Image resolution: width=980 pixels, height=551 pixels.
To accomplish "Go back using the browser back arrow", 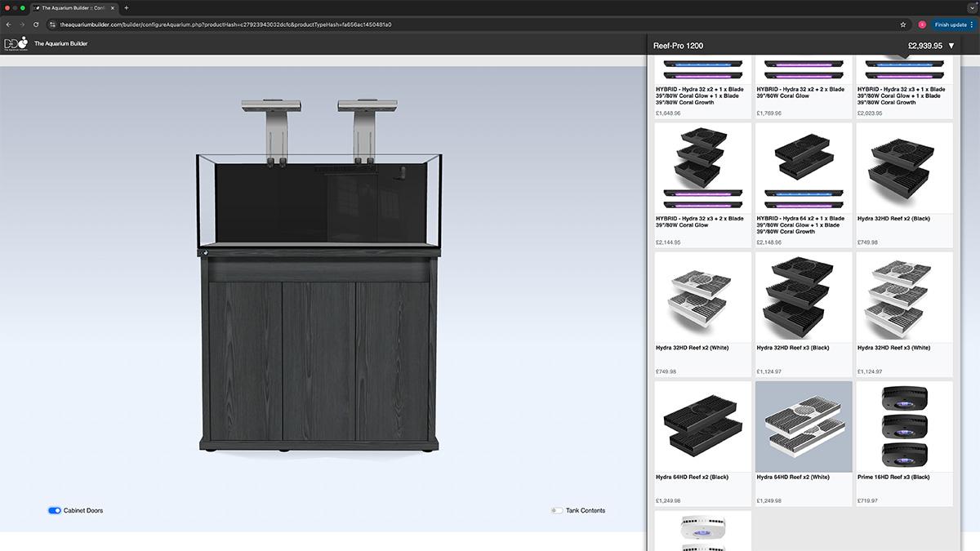I will coord(9,24).
